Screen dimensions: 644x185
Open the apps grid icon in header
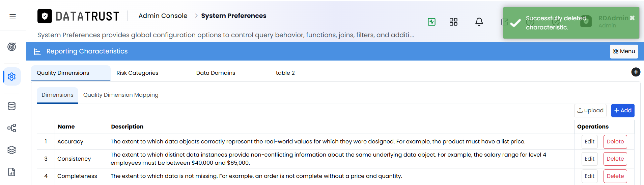point(453,22)
